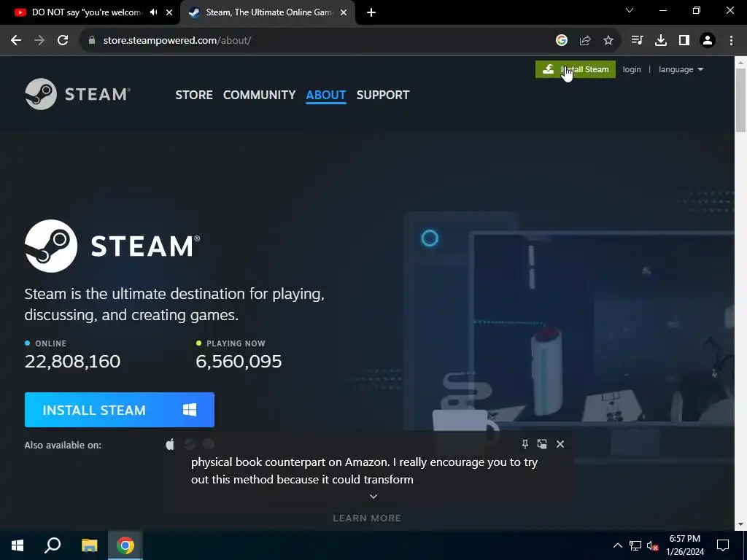Open Chrome downloads icon
This screenshot has height=560, width=747.
pyautogui.click(x=661, y=41)
